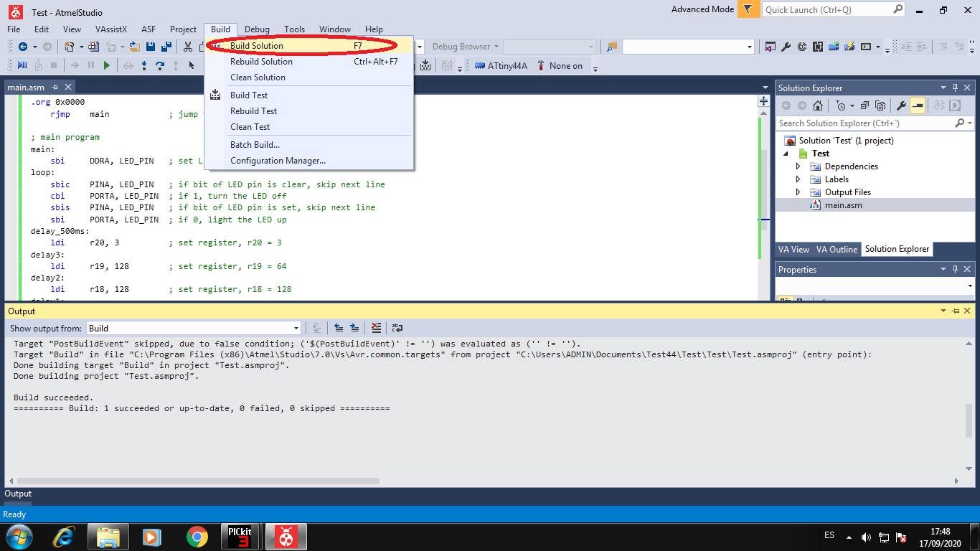Image resolution: width=980 pixels, height=551 pixels.
Task: Toggle auto-hide pin on Output panel
Action: click(x=956, y=311)
